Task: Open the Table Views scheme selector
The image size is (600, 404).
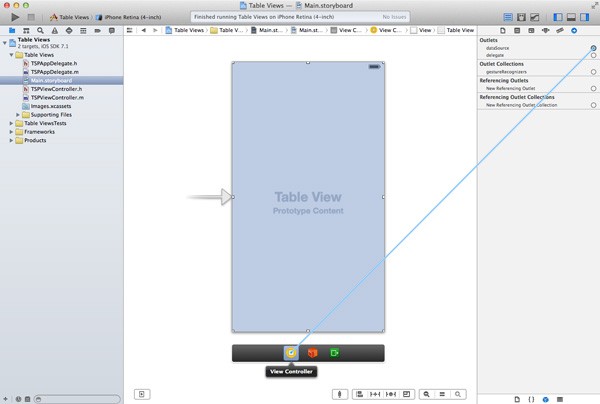Action: click(70, 17)
